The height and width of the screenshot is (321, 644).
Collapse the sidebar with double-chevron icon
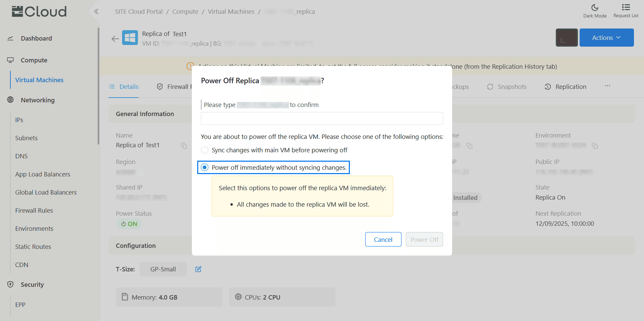point(96,12)
